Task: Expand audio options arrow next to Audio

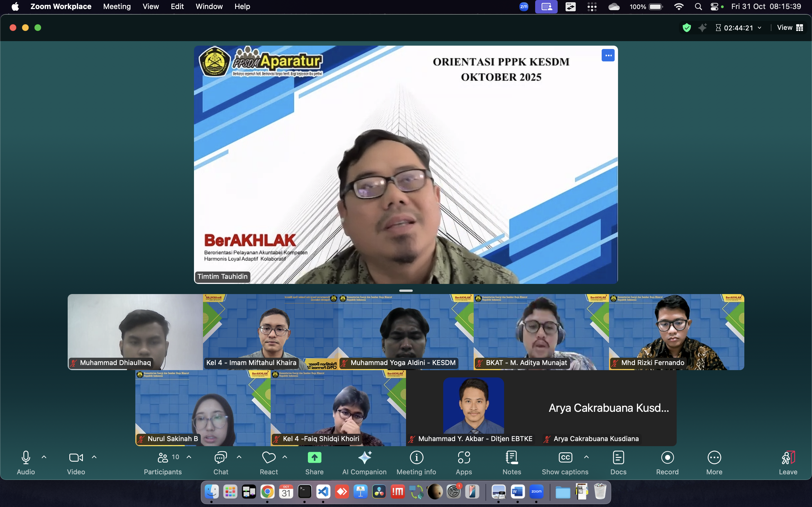Action: [44, 457]
